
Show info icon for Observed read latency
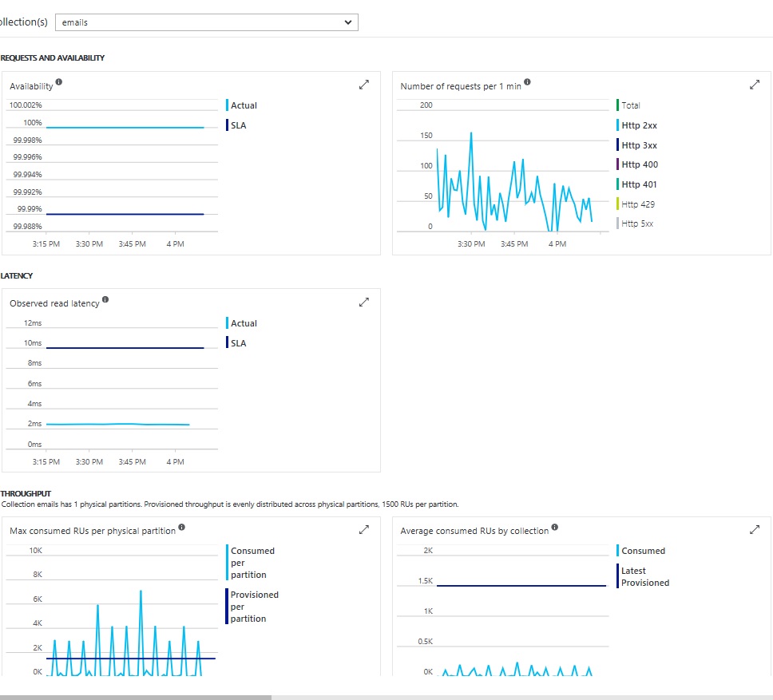click(x=105, y=299)
